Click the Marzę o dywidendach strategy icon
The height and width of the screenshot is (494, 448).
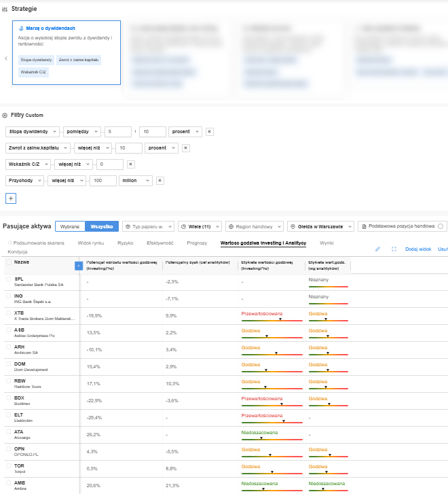click(x=21, y=29)
